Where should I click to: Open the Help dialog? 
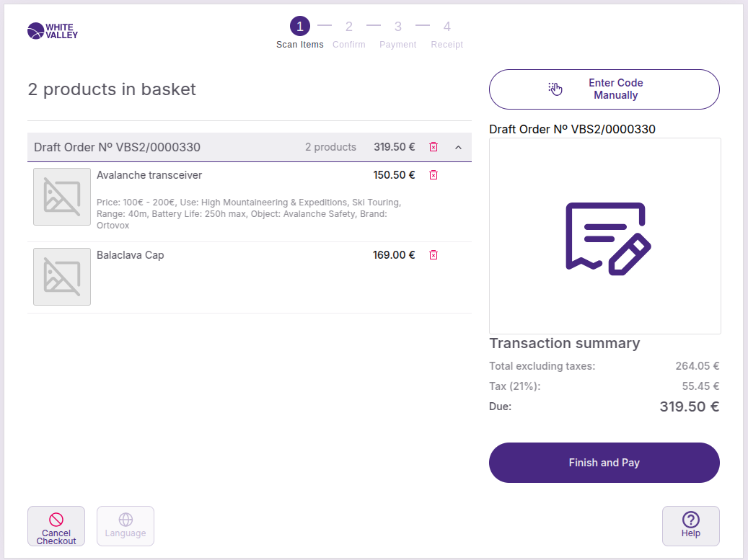[690, 526]
